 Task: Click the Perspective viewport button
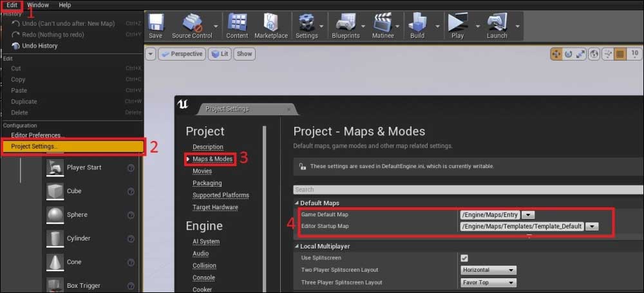pyautogui.click(x=182, y=54)
